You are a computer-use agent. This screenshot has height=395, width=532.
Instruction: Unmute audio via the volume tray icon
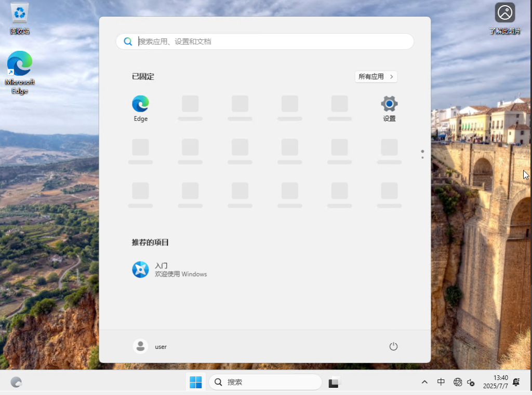471,382
